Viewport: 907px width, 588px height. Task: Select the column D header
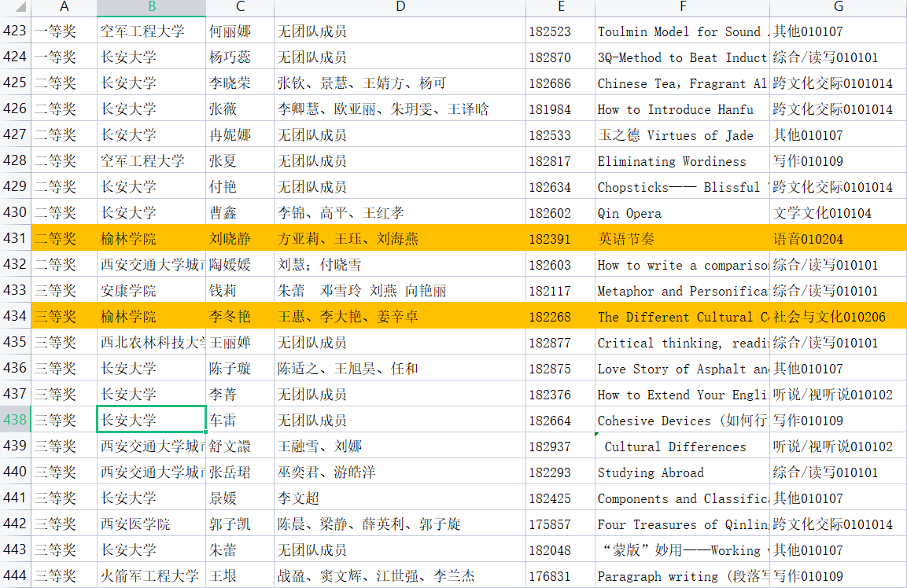[x=400, y=7]
